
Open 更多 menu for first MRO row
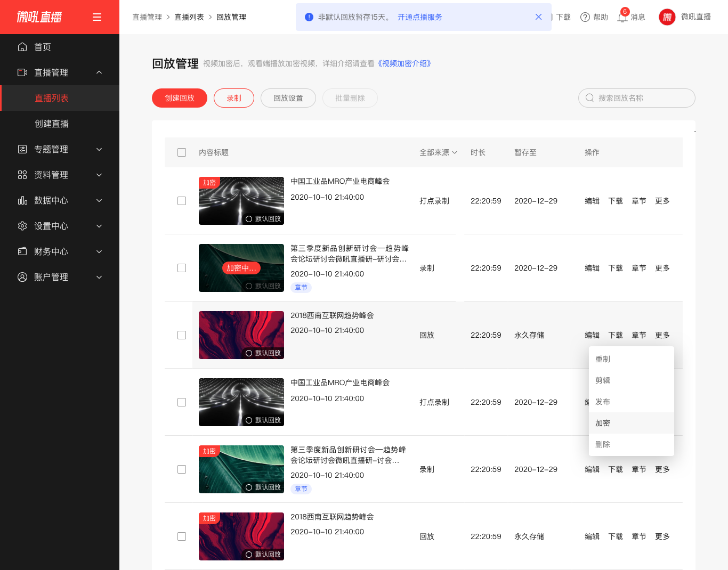tap(662, 201)
